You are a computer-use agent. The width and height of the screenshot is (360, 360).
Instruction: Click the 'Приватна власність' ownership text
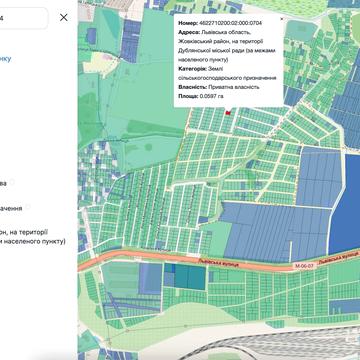click(234, 87)
